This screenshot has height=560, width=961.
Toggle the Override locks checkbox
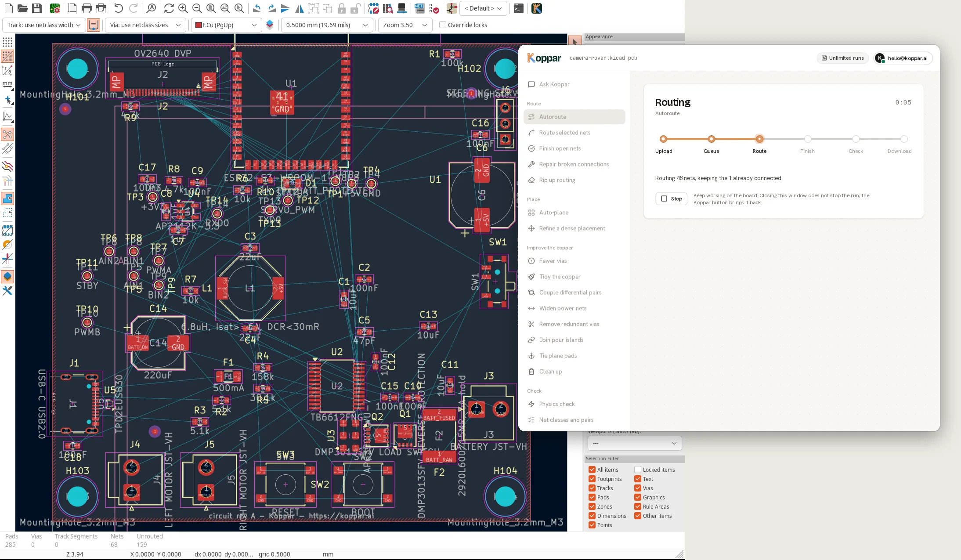click(x=443, y=25)
